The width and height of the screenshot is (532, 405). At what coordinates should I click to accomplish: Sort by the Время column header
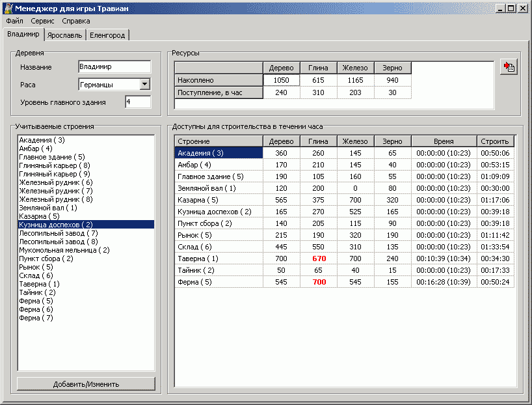(444, 141)
